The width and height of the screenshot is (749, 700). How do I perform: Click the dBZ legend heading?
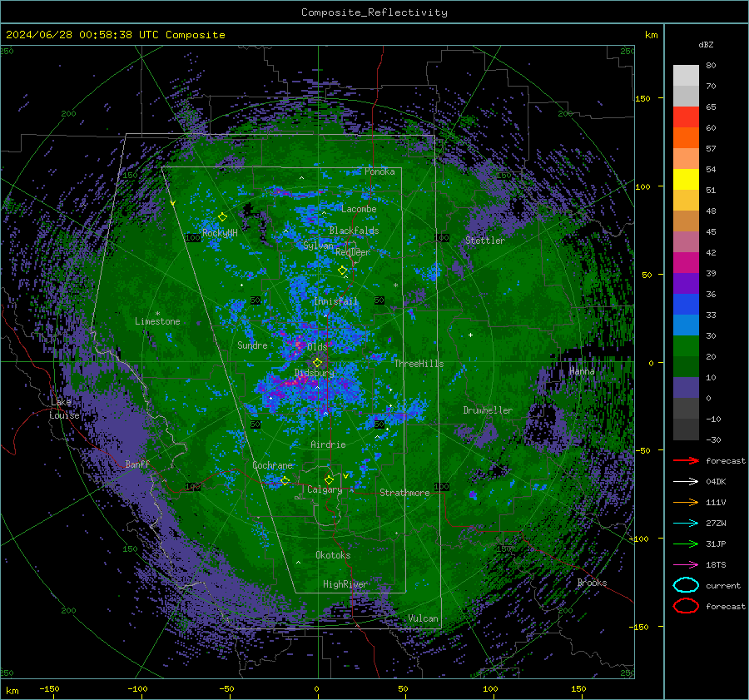[706, 44]
